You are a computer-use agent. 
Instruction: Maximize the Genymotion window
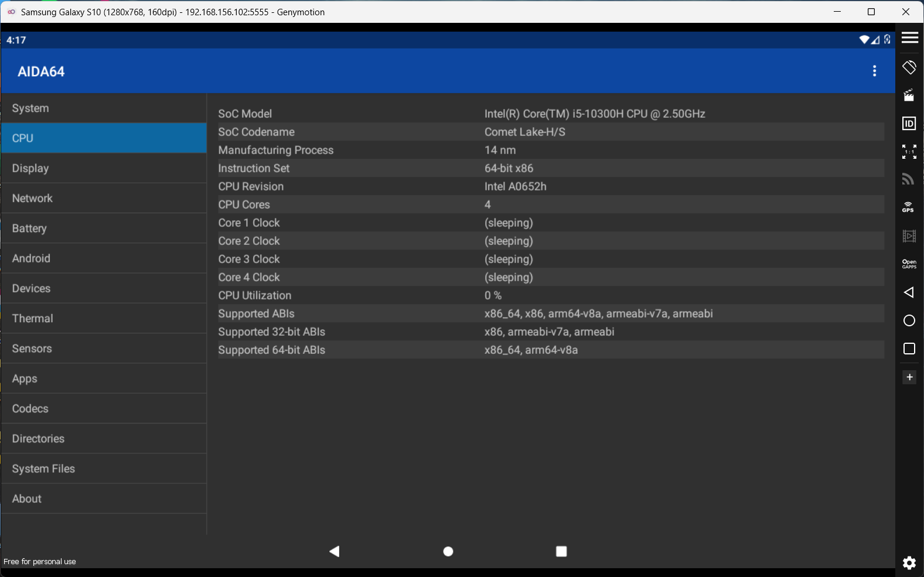[x=871, y=12]
